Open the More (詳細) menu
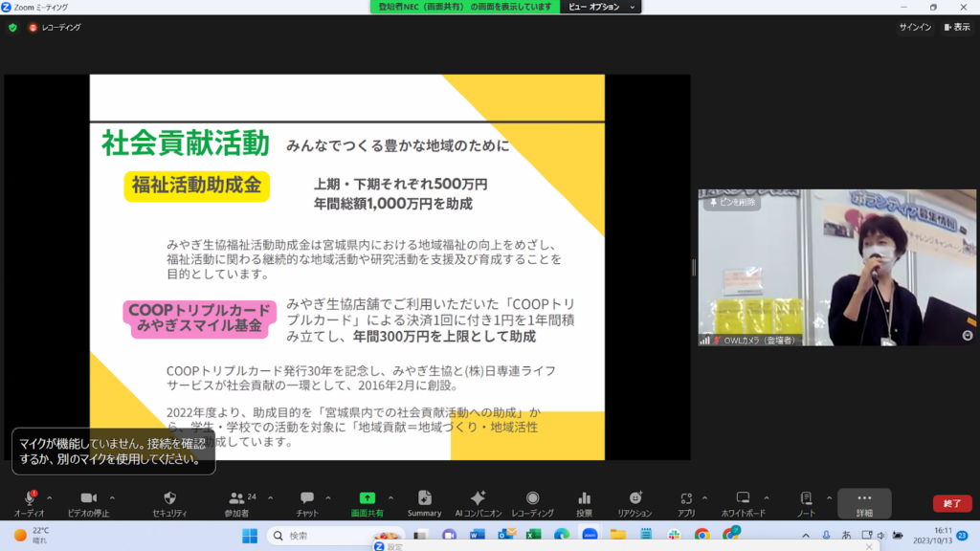Image resolution: width=980 pixels, height=551 pixels. 864,503
